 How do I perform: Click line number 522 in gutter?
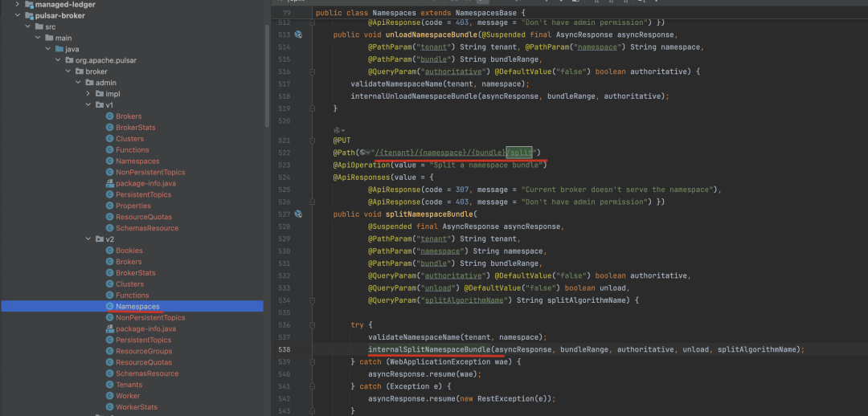pyautogui.click(x=283, y=153)
